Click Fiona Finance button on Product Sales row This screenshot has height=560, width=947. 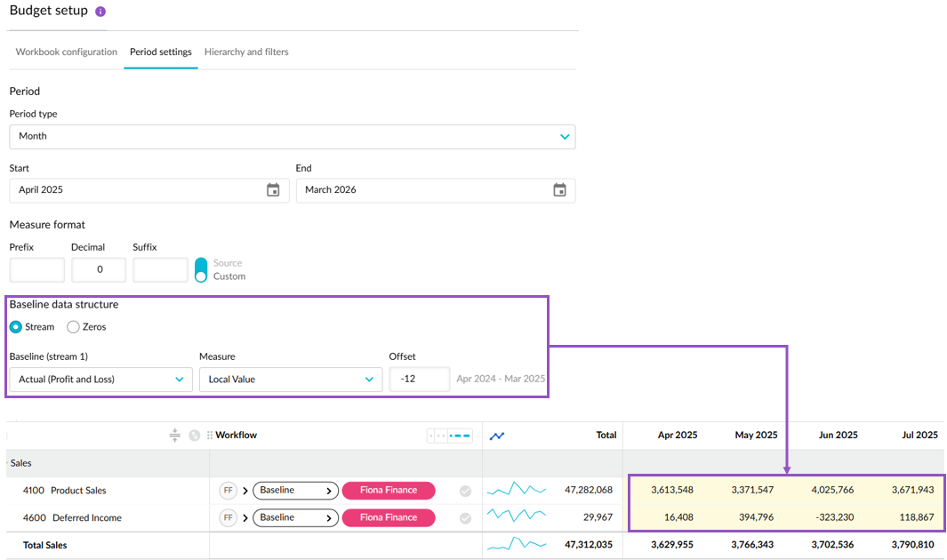point(389,491)
